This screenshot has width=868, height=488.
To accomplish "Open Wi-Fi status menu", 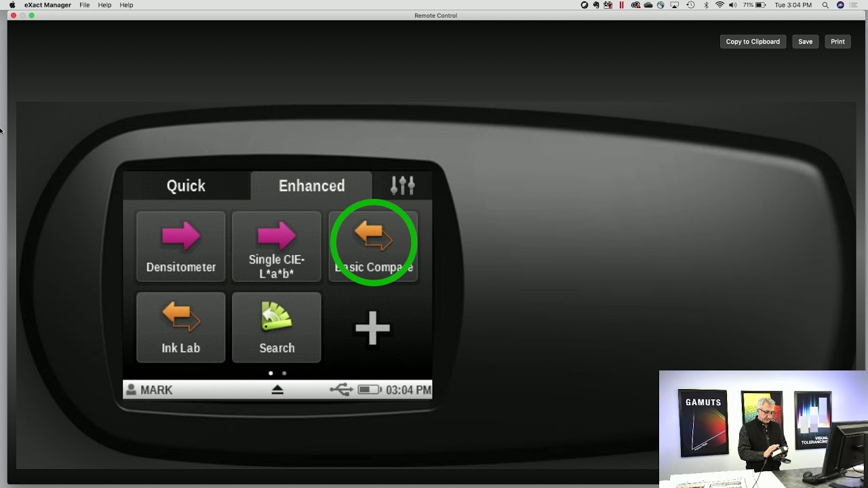I will click(x=719, y=5).
